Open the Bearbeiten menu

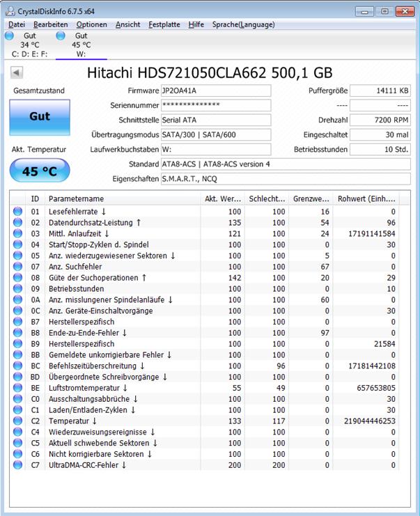point(50,24)
